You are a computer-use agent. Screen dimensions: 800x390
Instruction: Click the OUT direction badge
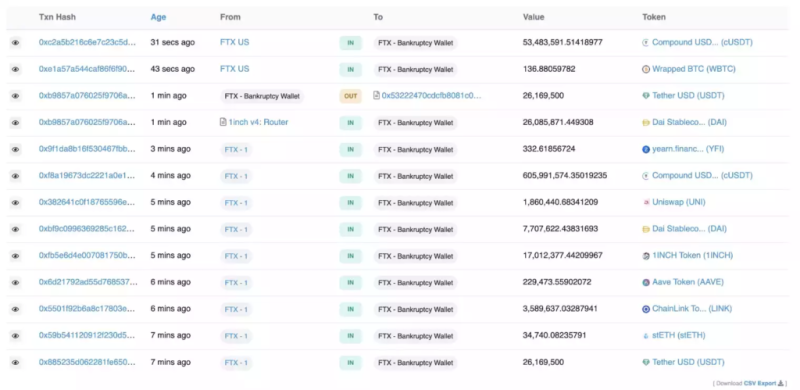tap(351, 96)
